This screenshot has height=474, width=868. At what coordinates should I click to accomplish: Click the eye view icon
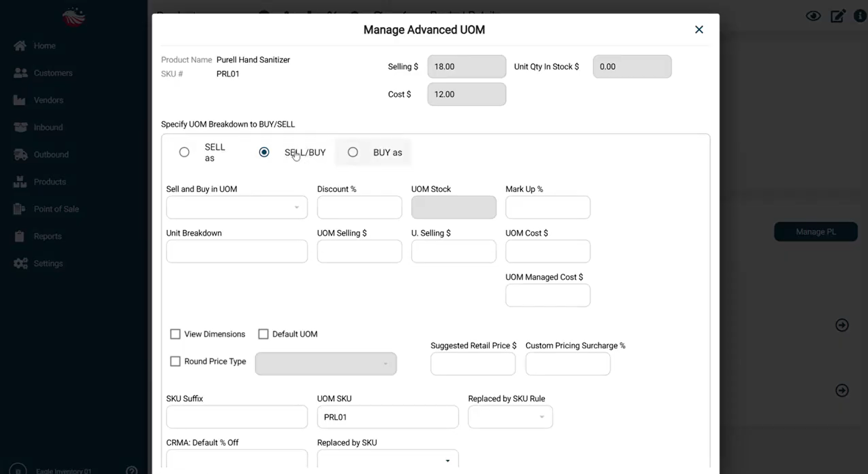813,16
